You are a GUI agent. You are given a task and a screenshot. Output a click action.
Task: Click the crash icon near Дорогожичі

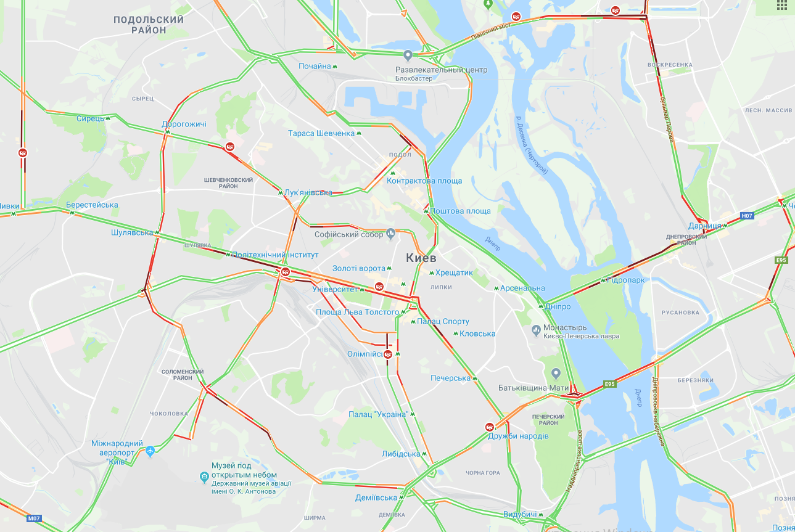(x=229, y=147)
